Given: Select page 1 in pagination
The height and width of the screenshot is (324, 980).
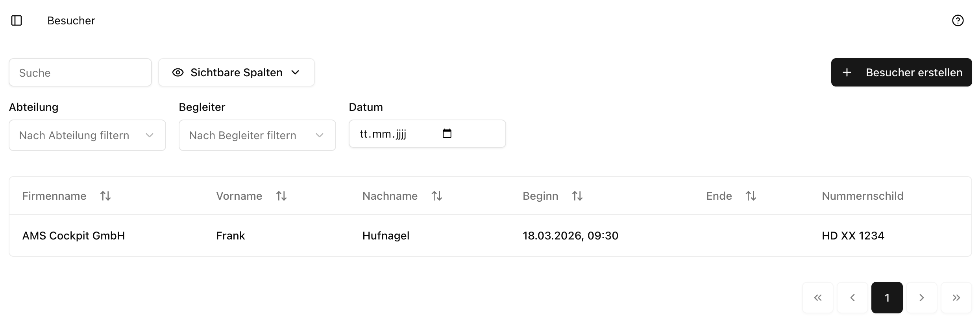Looking at the screenshot, I should pyautogui.click(x=887, y=298).
